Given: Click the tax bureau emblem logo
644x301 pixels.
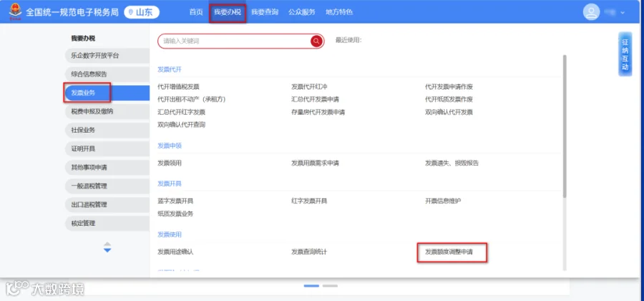Looking at the screenshot, I should pos(15,11).
